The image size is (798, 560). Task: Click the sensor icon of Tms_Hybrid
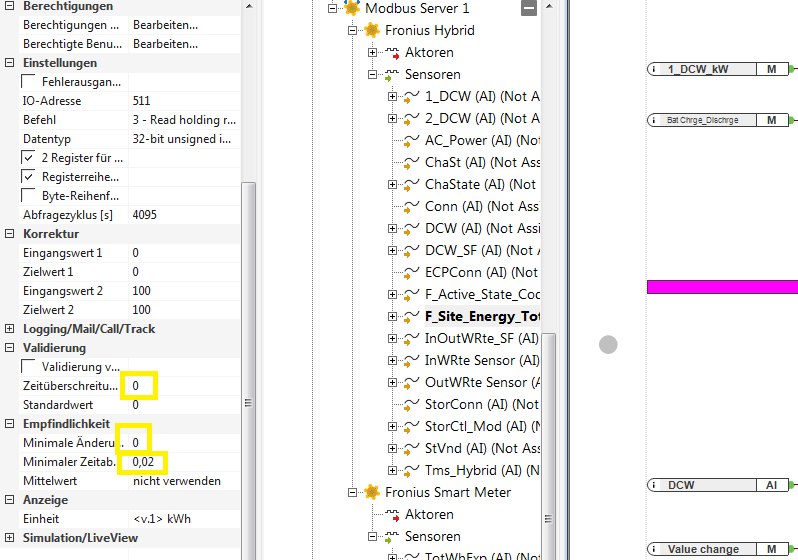click(412, 470)
